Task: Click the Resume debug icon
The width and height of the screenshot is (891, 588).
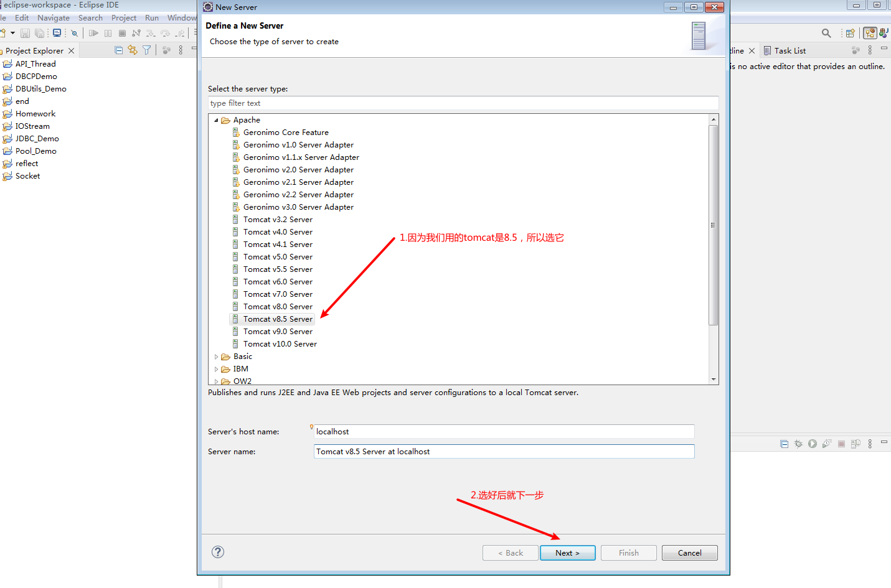Action: coord(93,33)
